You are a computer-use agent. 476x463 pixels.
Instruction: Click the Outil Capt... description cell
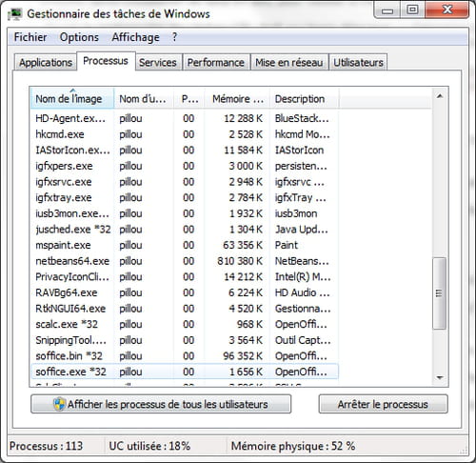point(303,340)
